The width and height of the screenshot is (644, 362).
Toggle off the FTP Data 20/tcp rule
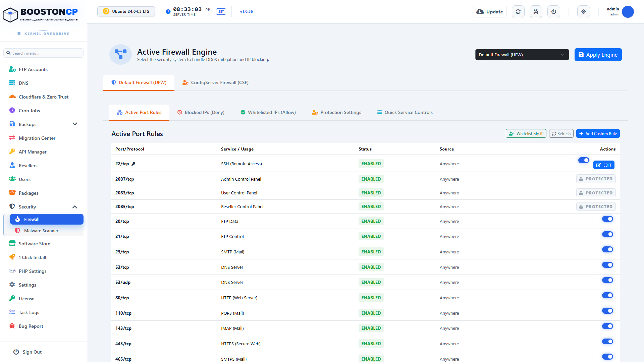pyautogui.click(x=607, y=219)
